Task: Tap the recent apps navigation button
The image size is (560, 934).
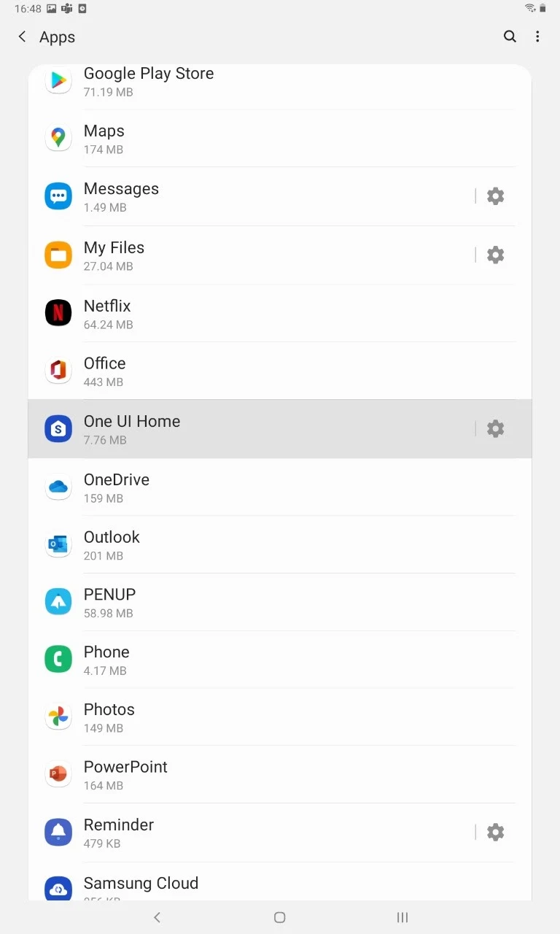Action: click(x=402, y=917)
